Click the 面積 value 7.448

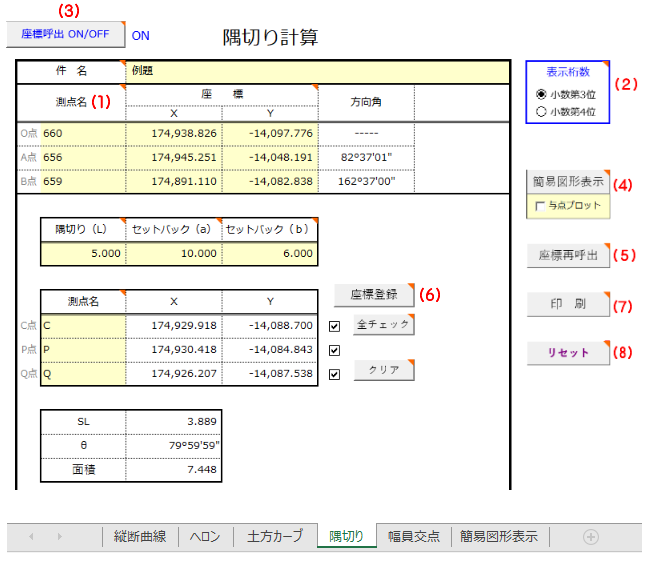pos(174,470)
